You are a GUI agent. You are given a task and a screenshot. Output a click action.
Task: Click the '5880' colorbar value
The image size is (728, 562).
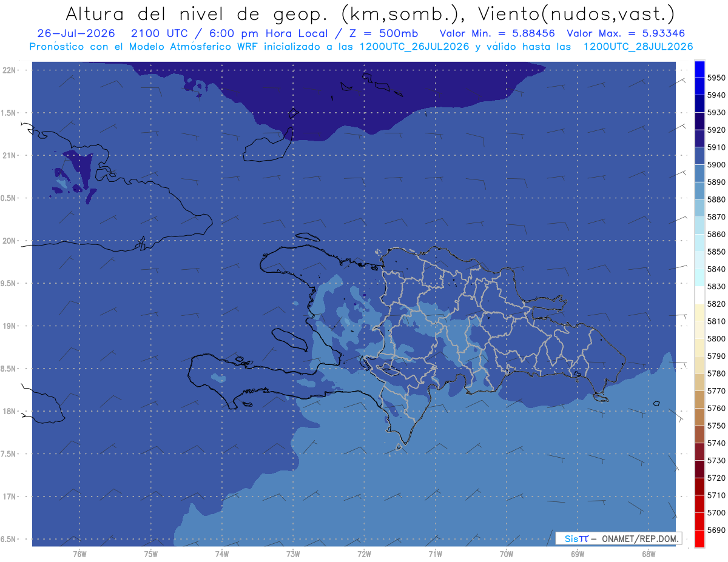tap(716, 199)
